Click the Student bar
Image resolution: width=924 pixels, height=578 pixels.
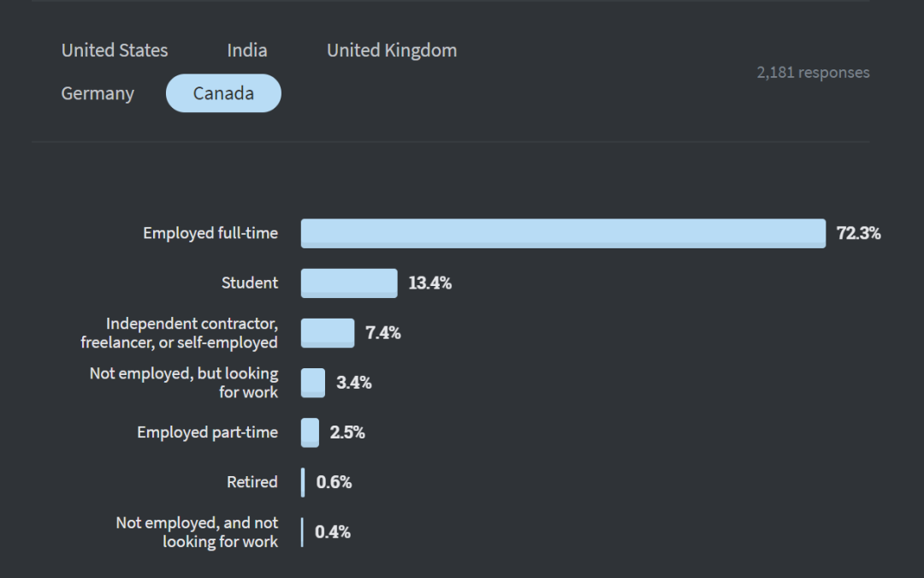click(349, 283)
